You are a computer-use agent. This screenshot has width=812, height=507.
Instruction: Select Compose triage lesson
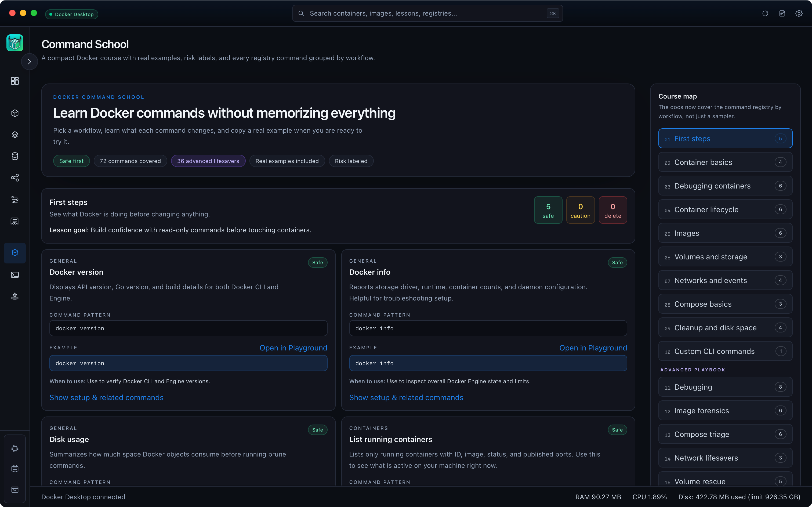tap(725, 434)
